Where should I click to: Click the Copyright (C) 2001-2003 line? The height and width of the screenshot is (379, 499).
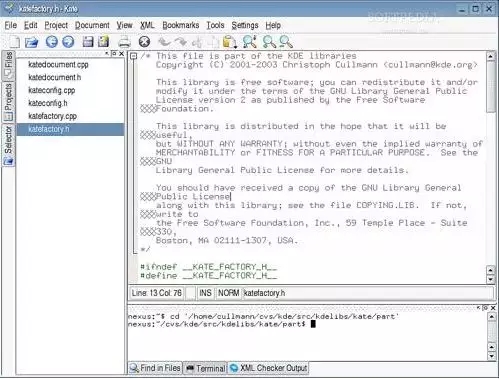coord(317,65)
